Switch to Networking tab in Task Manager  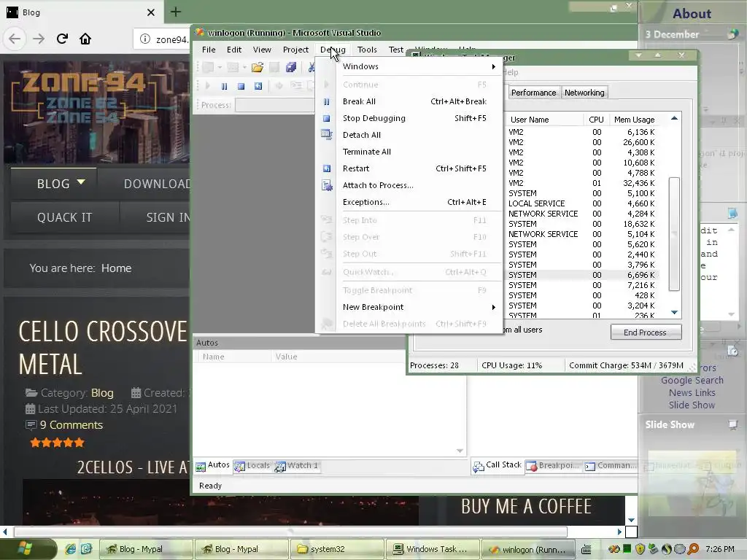tap(584, 93)
